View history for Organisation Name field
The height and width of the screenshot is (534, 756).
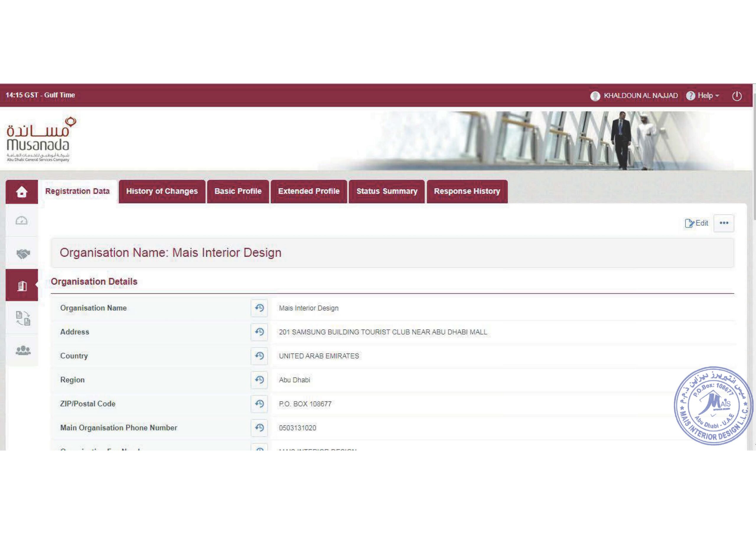(x=259, y=308)
